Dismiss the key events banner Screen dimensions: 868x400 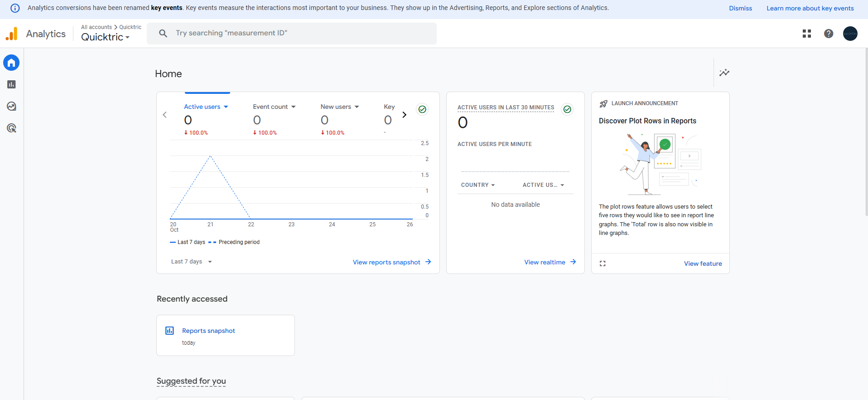(740, 8)
